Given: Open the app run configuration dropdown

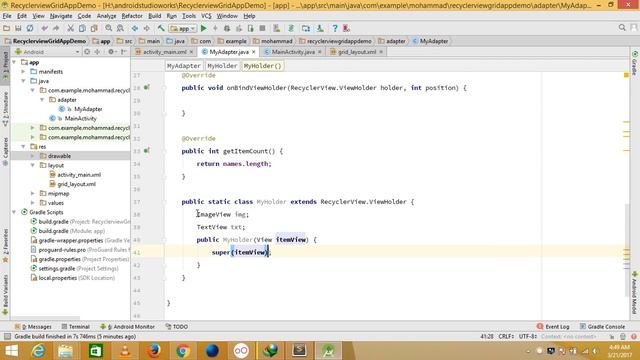Looking at the screenshot, I should point(183,29).
